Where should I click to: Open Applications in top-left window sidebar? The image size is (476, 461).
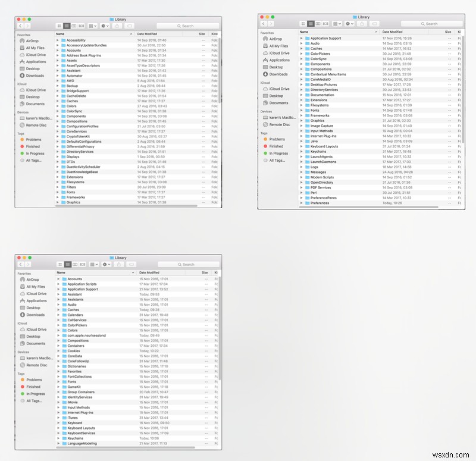point(33,62)
